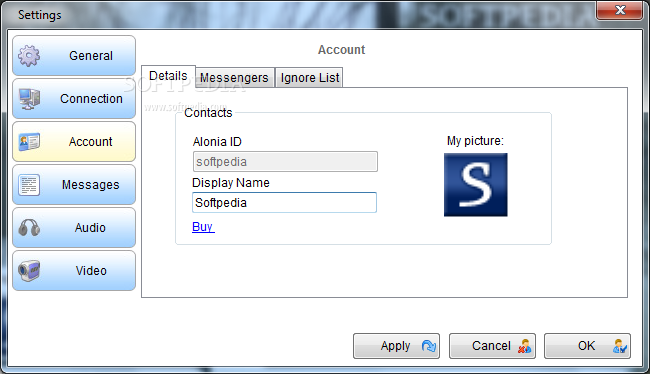The image size is (650, 374).
Task: Select the Details tab
Action: click(168, 76)
